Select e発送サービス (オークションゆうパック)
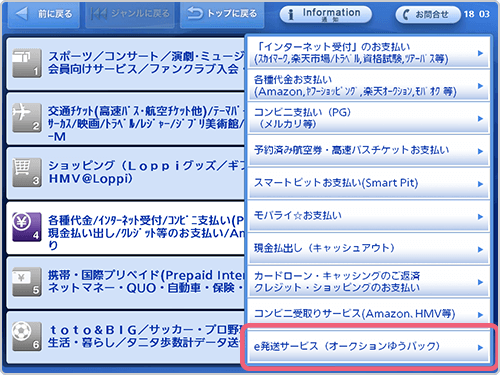The height and width of the screenshot is (375, 500). point(369,347)
